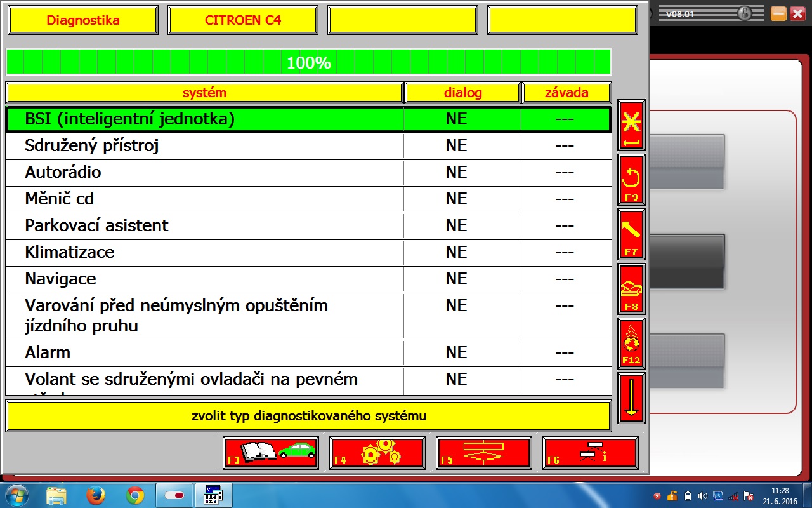812x508 pixels.
Task: Select the Alarm system row
Action: (x=308, y=353)
